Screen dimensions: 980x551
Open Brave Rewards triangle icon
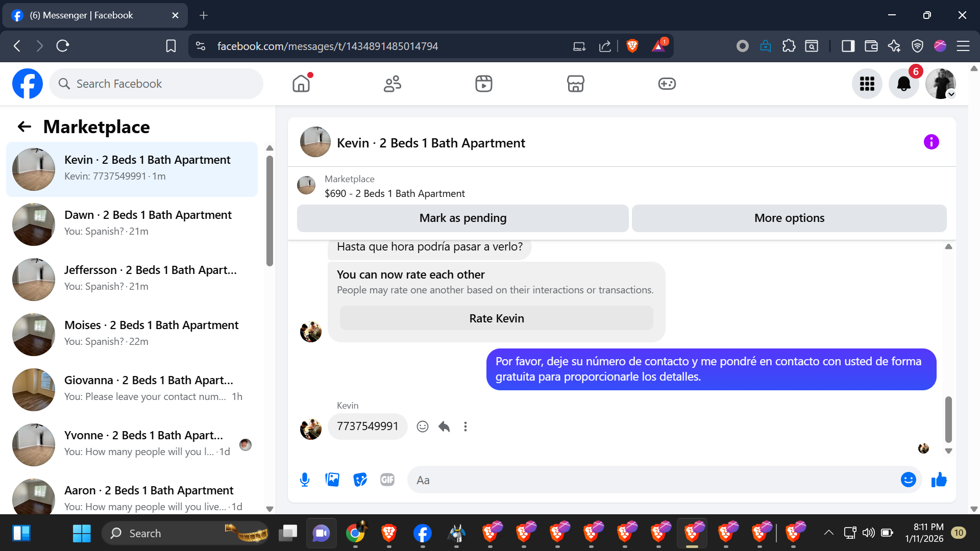[x=659, y=46]
